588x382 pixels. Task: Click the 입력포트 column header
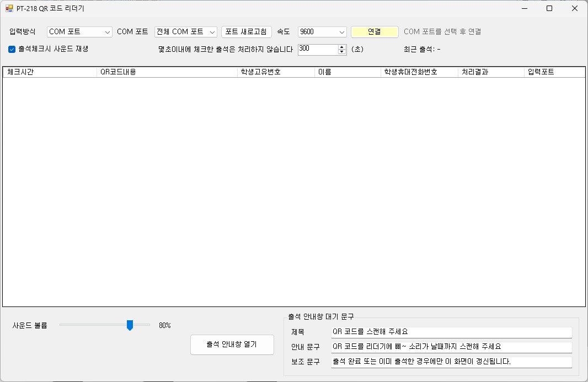click(x=554, y=72)
